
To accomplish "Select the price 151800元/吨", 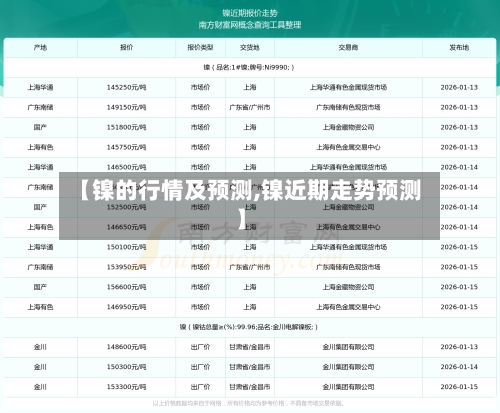I will [126, 127].
